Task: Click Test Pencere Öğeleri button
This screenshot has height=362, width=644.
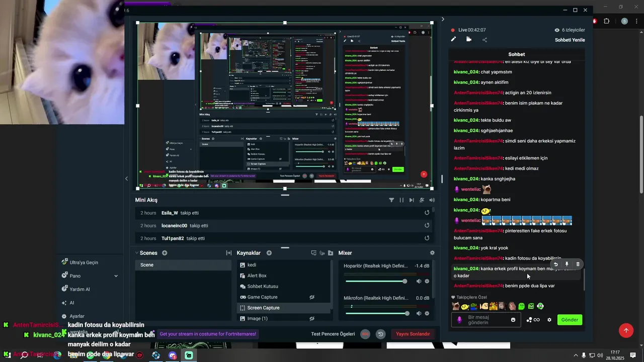Action: (333, 334)
